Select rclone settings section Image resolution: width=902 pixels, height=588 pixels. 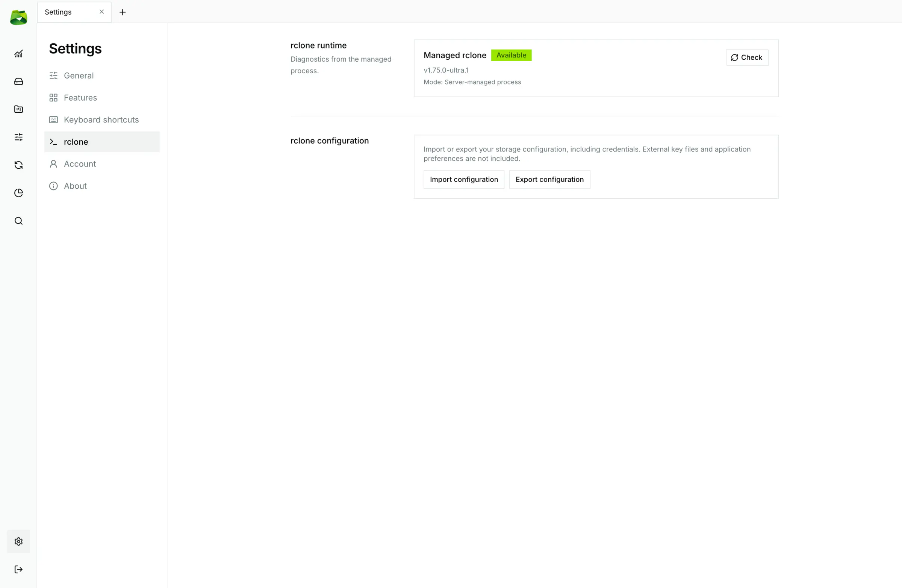(x=102, y=142)
